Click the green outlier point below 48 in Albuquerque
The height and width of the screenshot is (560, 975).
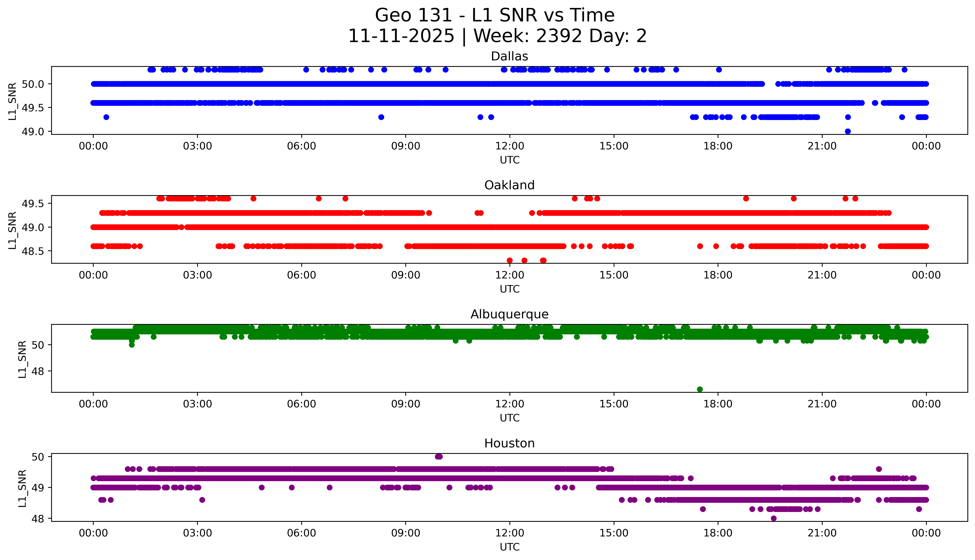(700, 389)
